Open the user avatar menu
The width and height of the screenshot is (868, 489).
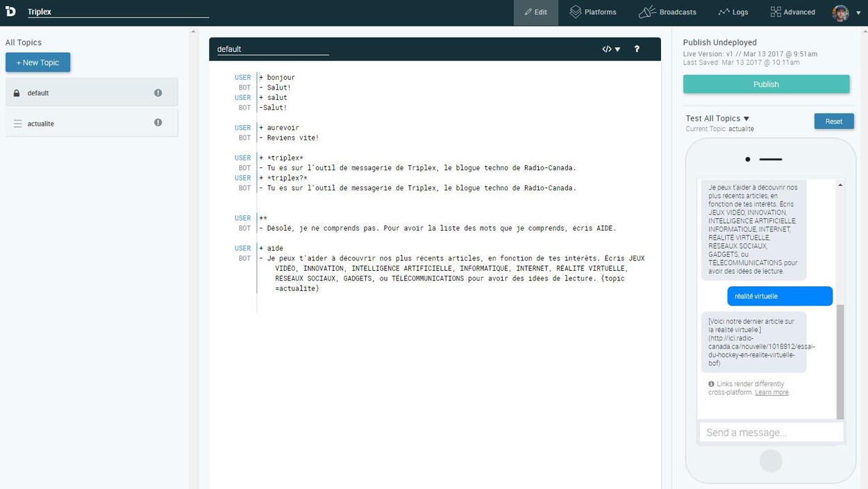(840, 13)
